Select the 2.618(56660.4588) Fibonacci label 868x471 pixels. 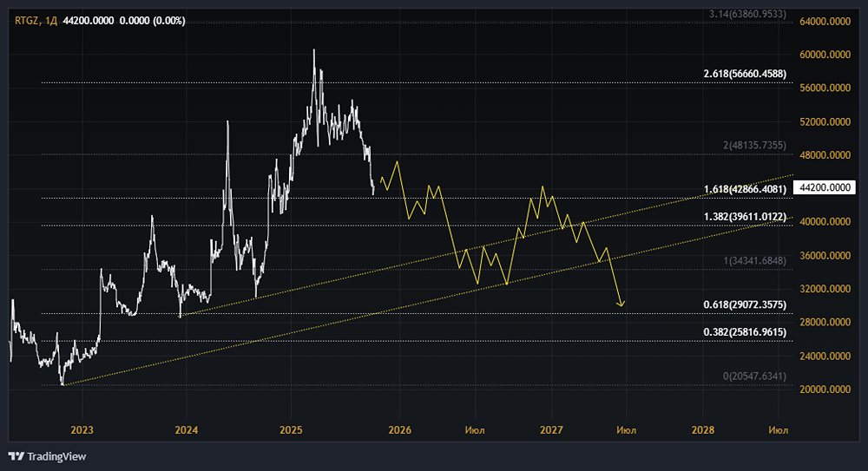(745, 74)
